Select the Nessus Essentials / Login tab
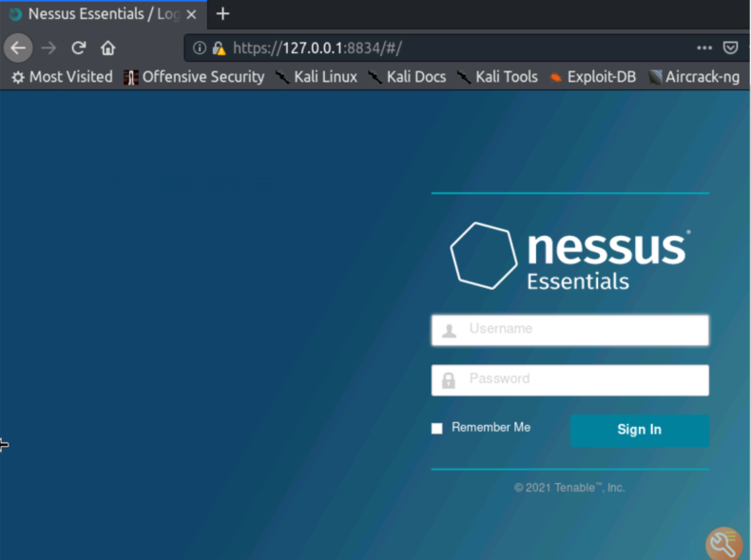This screenshot has height=560, width=751. click(x=103, y=14)
